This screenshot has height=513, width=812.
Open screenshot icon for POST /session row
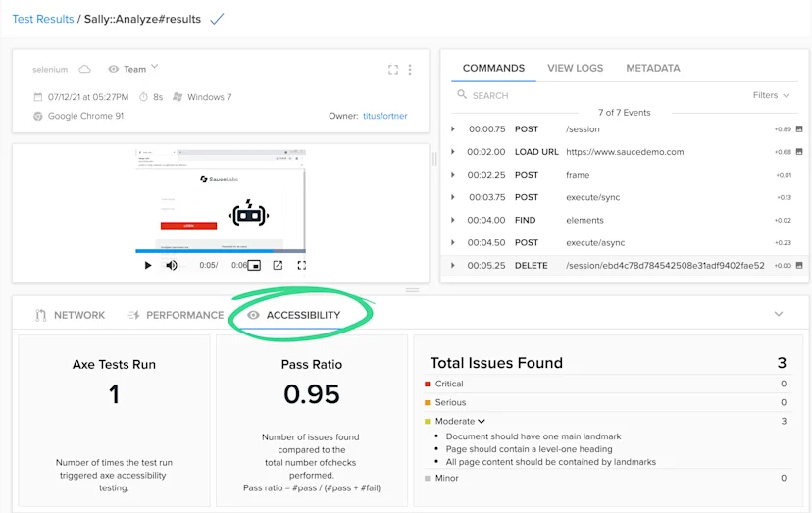[x=799, y=129]
